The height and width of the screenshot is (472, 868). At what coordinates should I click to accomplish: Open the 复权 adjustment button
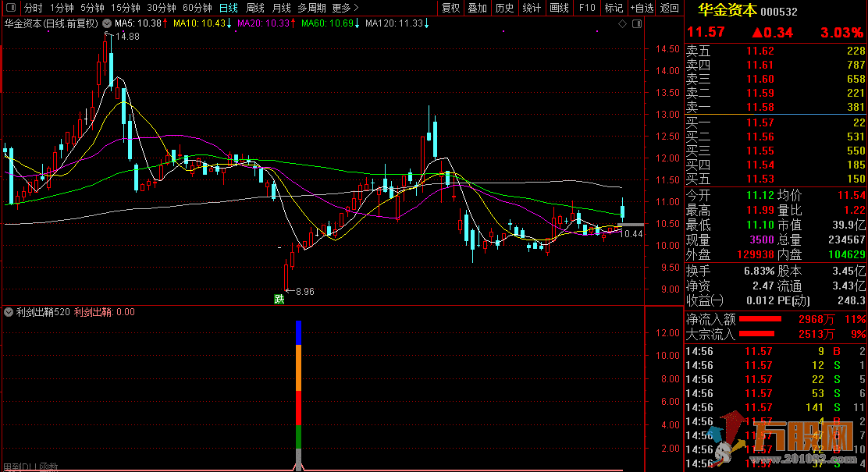(x=450, y=8)
